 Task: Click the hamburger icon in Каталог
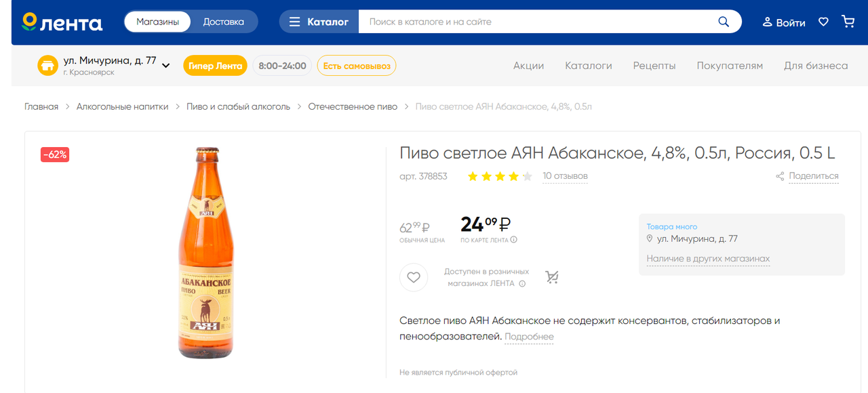(294, 22)
